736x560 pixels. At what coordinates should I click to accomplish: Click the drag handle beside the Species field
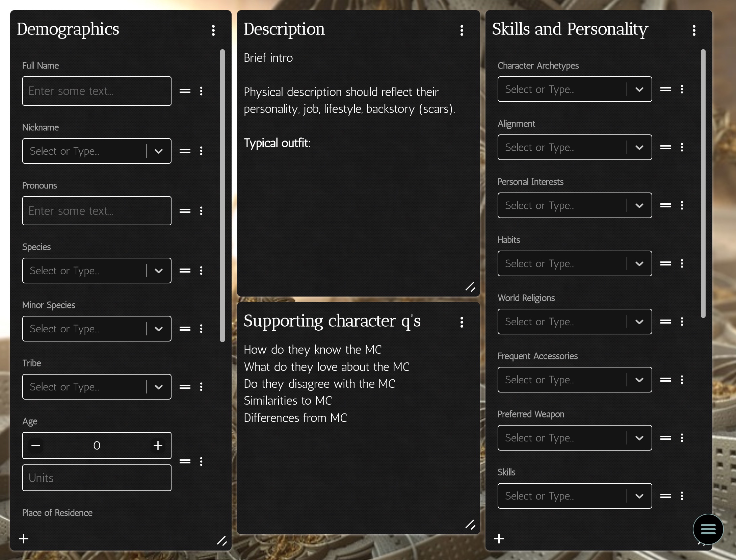coord(185,270)
